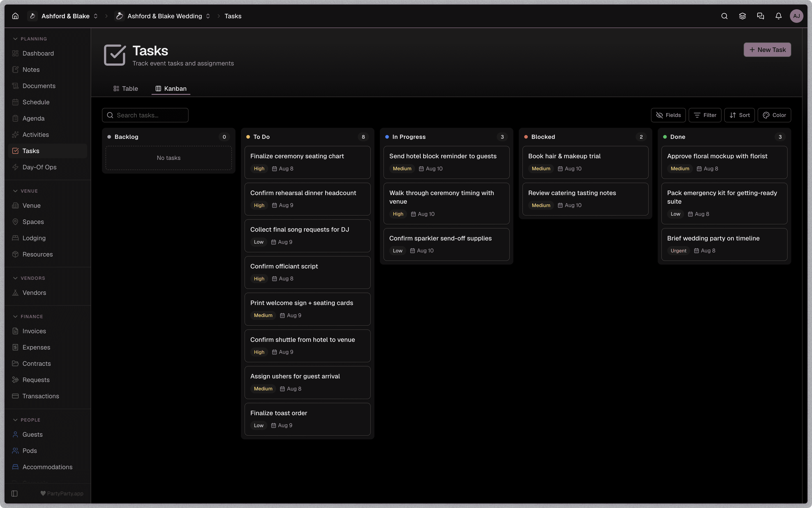Open Collect final song requests card
This screenshot has height=508, width=812.
coord(307,236)
